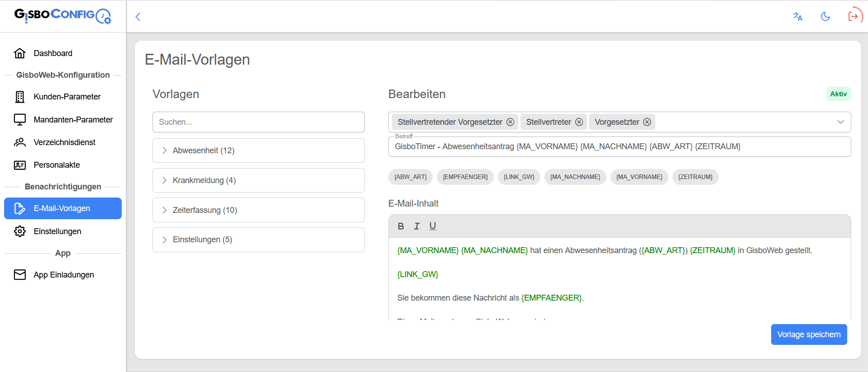
Task: Toggle dark mode moon icon
Action: point(825,17)
